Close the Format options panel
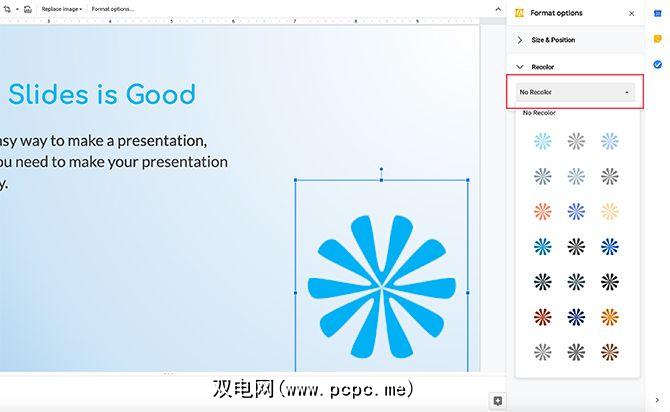670x412 pixels. [632, 14]
